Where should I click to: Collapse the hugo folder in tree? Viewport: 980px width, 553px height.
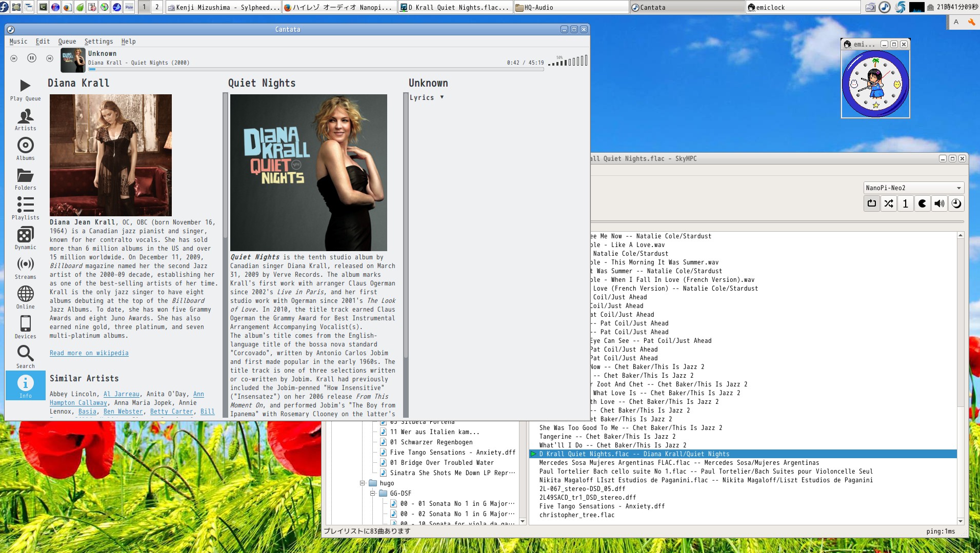[x=363, y=483]
